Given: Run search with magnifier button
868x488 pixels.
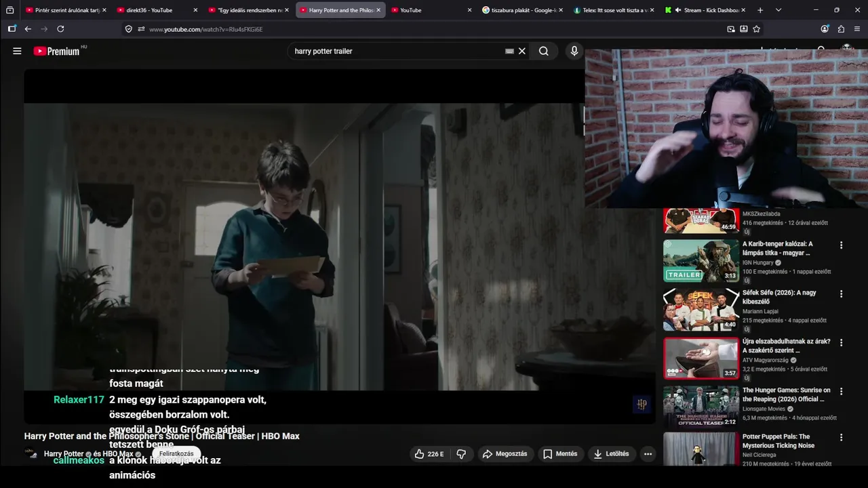Looking at the screenshot, I should point(544,51).
